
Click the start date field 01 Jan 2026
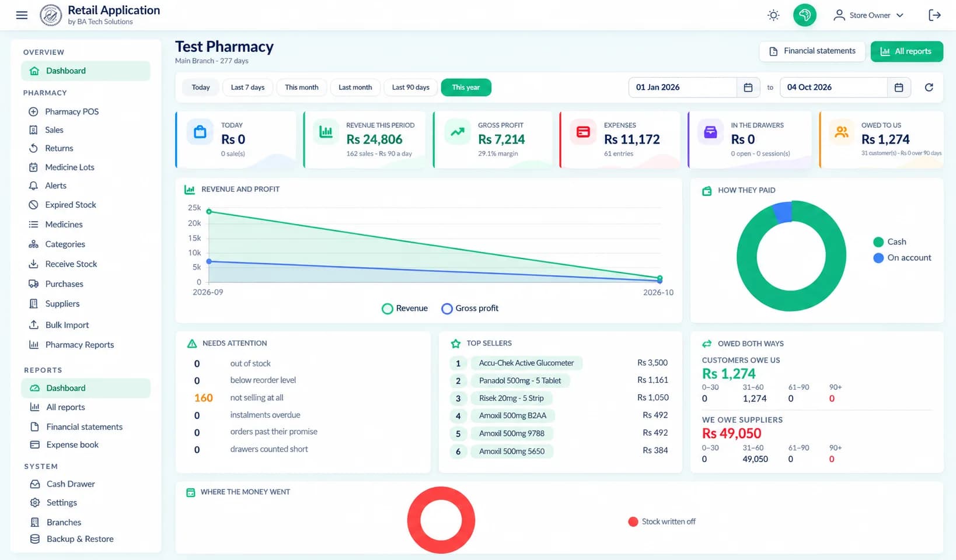pos(682,87)
